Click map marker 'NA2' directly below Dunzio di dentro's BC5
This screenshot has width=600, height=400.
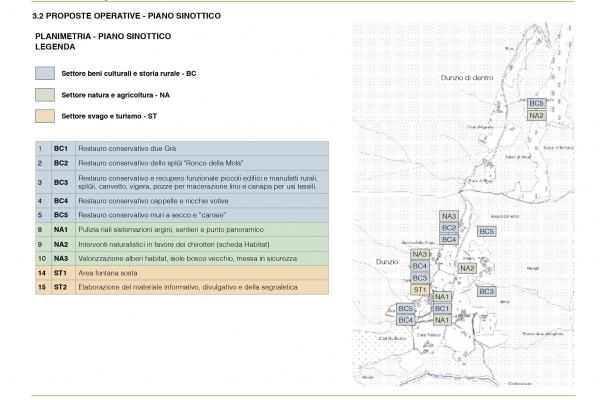(536, 116)
